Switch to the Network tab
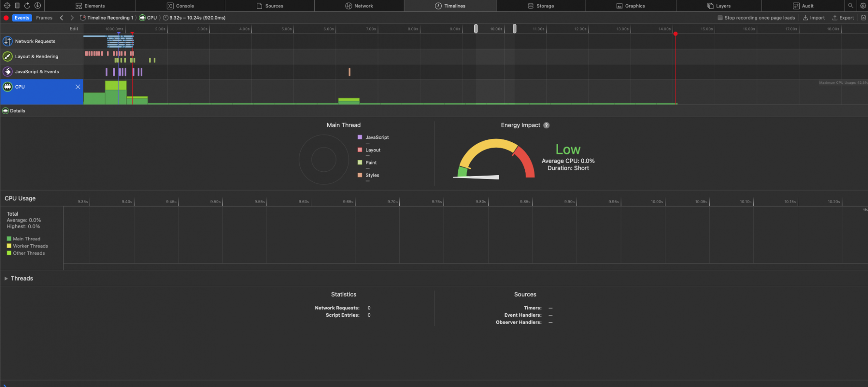The height and width of the screenshot is (387, 868). 359,6
